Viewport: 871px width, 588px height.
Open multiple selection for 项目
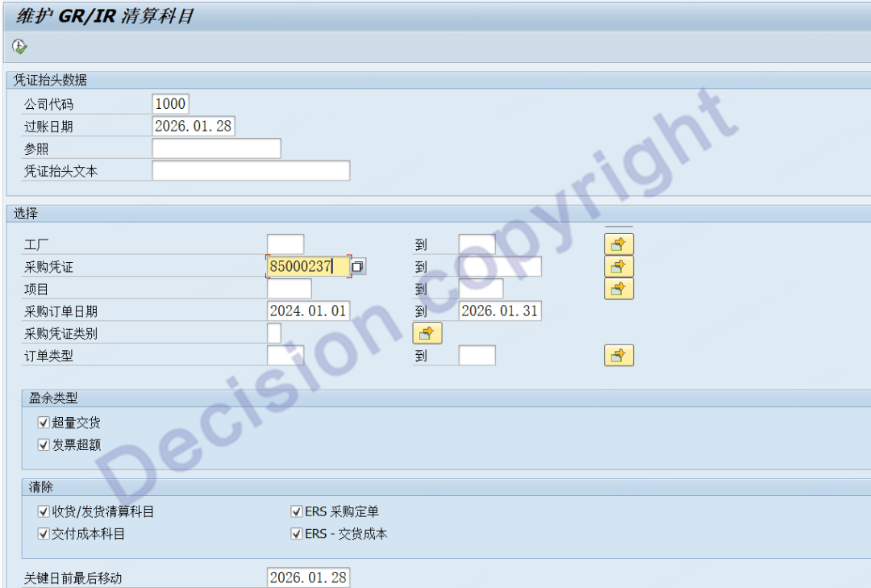[619, 289]
